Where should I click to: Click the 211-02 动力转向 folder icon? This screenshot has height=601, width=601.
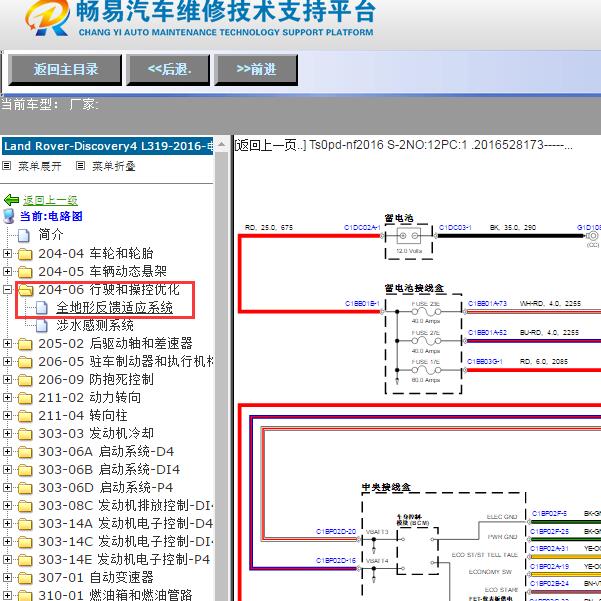25,398
